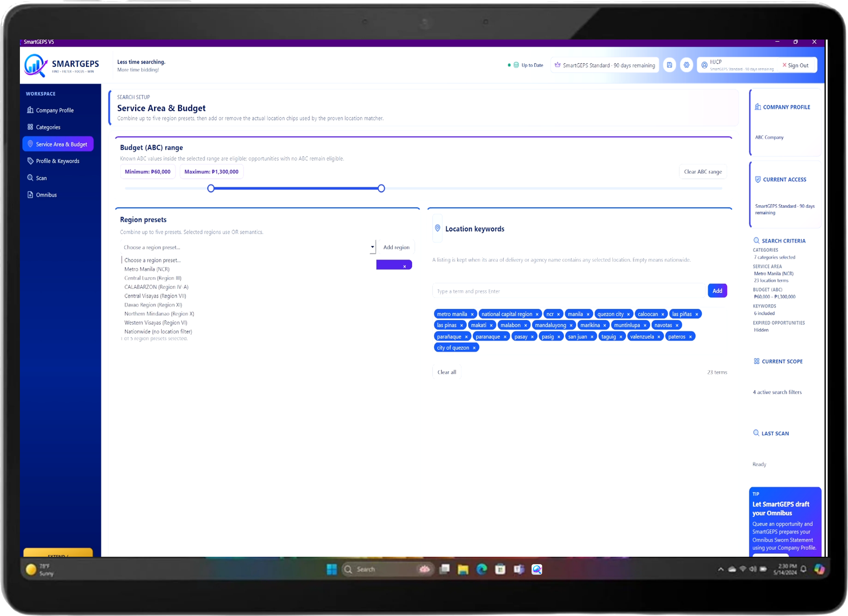Click the Up to Date database status
This screenshot has width=848, height=616.
coord(525,65)
